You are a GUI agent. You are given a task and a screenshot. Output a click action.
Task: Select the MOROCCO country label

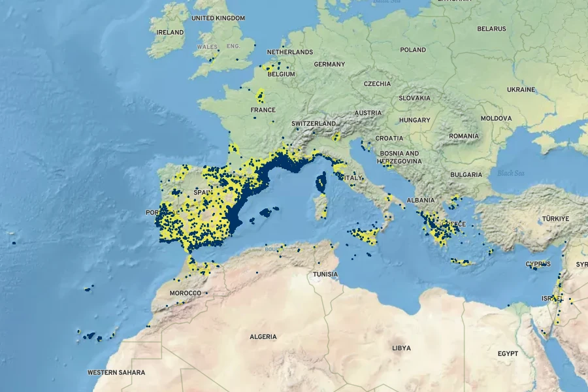tap(186, 293)
